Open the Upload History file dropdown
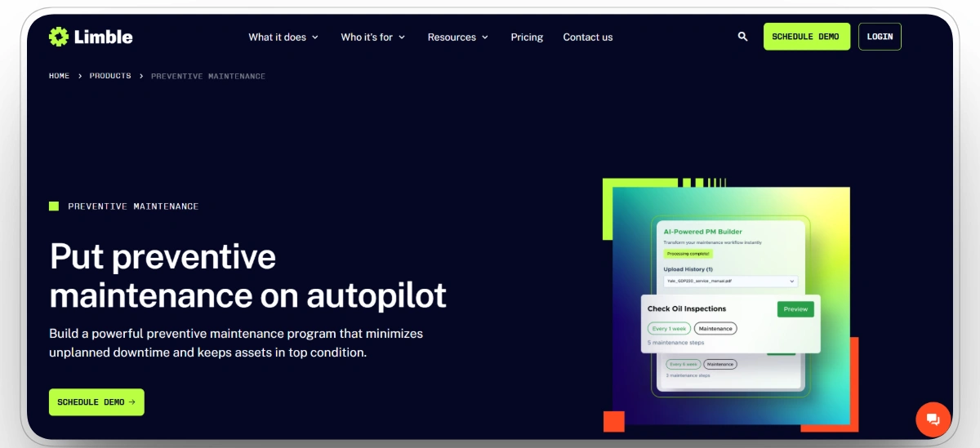 [x=731, y=281]
